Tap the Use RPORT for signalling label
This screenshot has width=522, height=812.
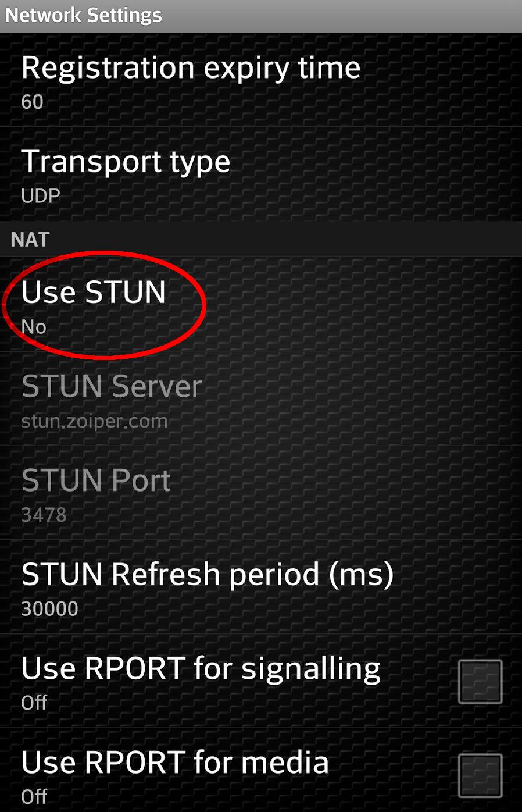click(x=201, y=668)
